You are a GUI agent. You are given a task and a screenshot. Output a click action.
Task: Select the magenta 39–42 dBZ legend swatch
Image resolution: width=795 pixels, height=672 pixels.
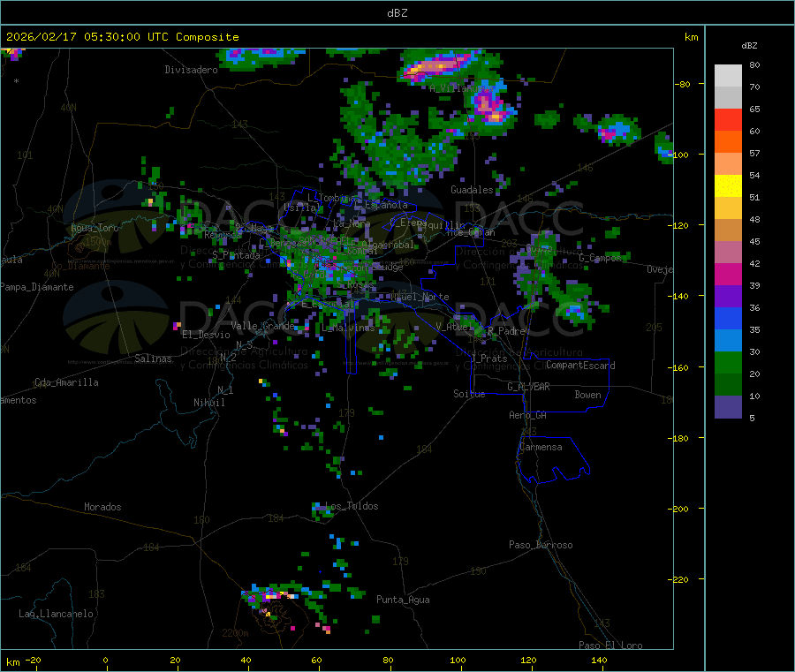[728, 274]
